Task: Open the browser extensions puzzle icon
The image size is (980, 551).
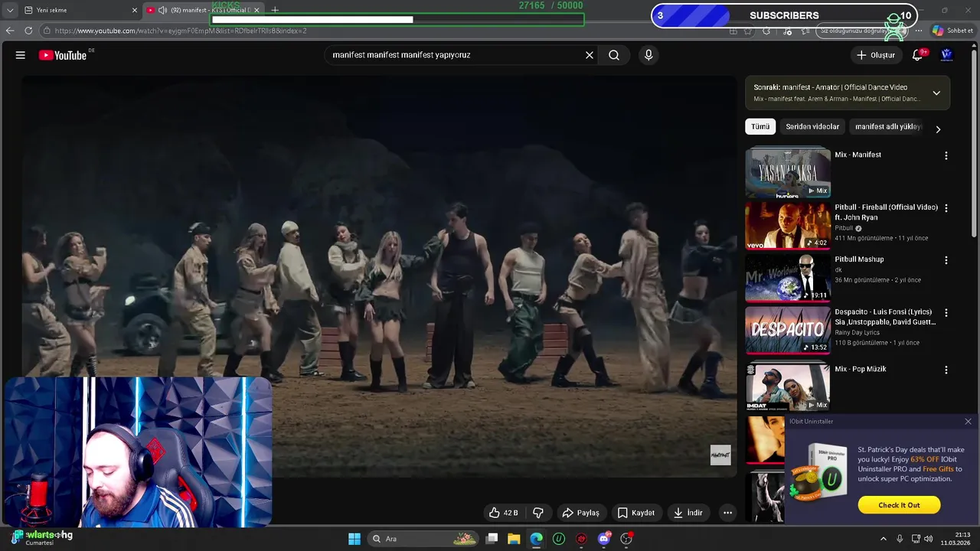Action: coord(767,31)
